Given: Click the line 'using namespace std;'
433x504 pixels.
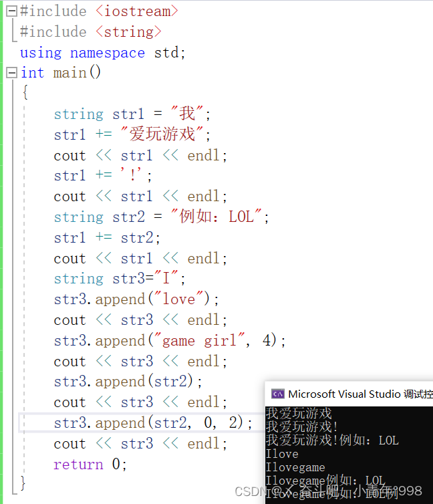Looking at the screenshot, I should tap(103, 52).
